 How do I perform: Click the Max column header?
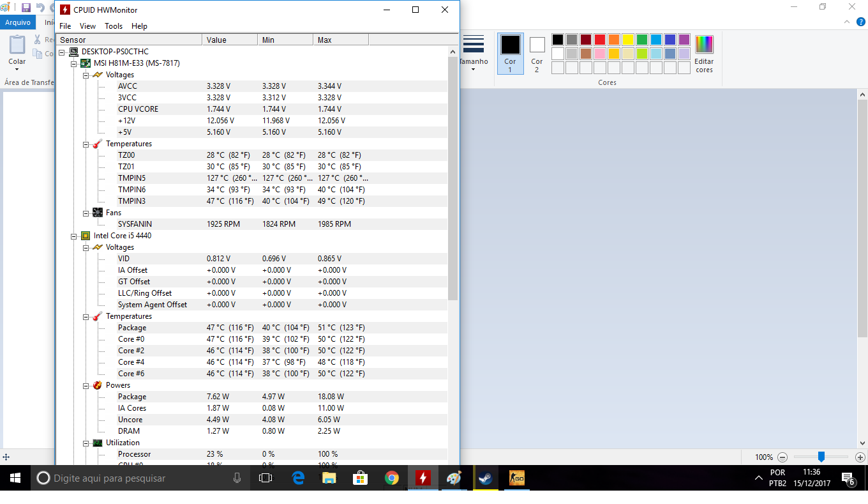[341, 40]
